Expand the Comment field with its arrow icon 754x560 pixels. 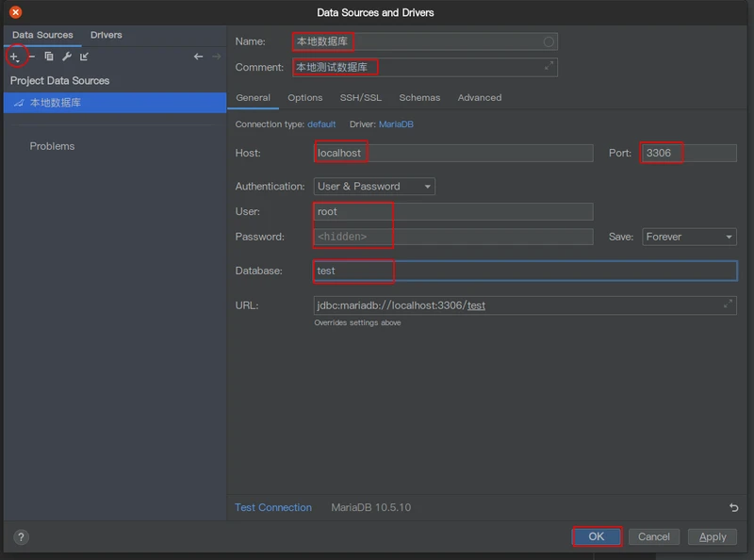click(549, 66)
